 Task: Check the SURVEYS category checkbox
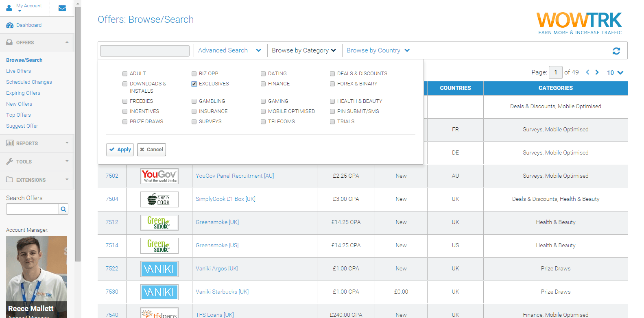click(194, 122)
